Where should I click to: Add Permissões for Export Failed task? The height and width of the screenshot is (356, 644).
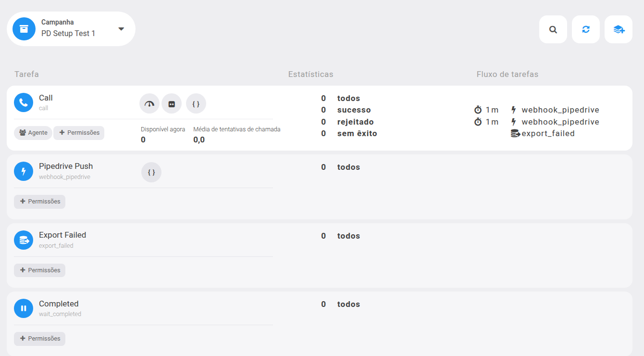coord(39,270)
